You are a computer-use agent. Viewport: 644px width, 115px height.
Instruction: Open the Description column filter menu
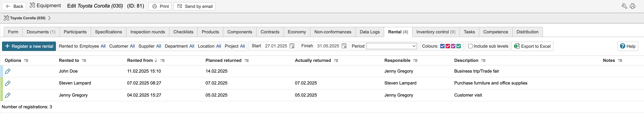click(483, 61)
